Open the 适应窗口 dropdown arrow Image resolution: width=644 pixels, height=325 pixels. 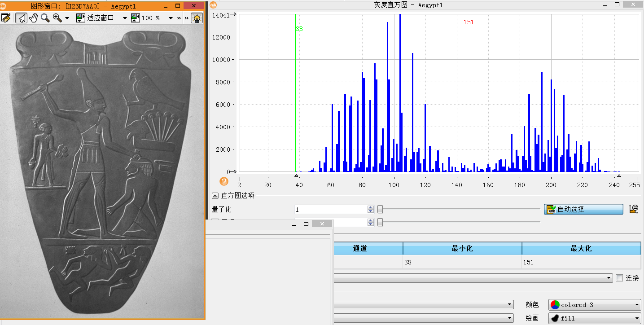tap(125, 18)
